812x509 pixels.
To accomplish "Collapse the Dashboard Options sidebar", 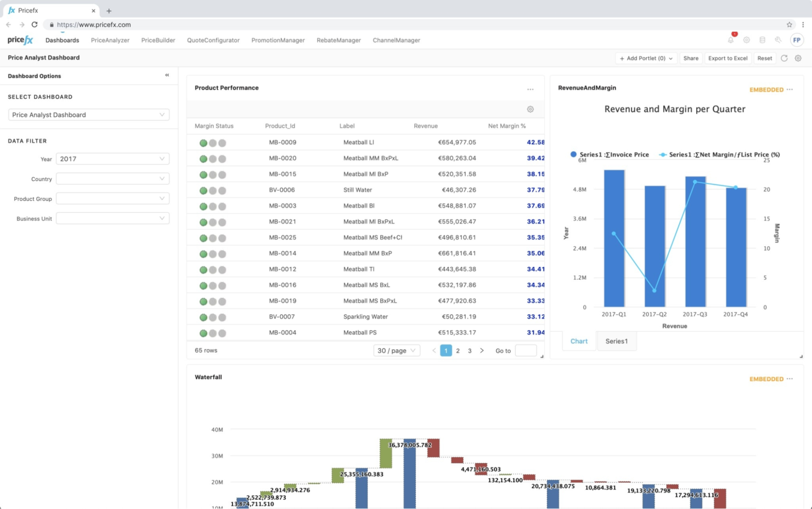I will [x=167, y=75].
